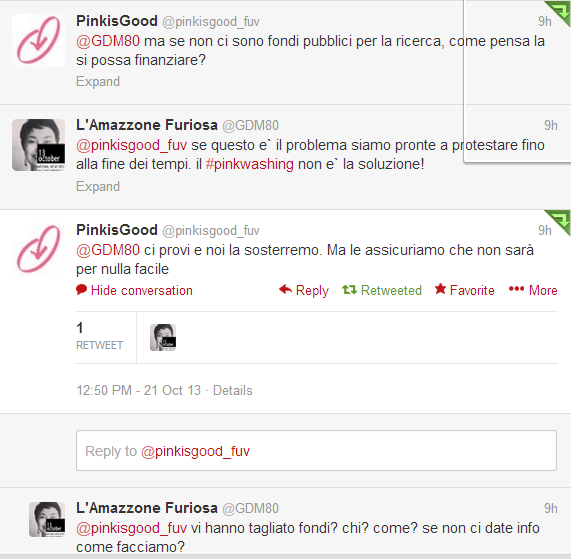Click L'Amazzone Furiosa avatar in last tweet
Viewport: 571px width, 559px height.
47,519
